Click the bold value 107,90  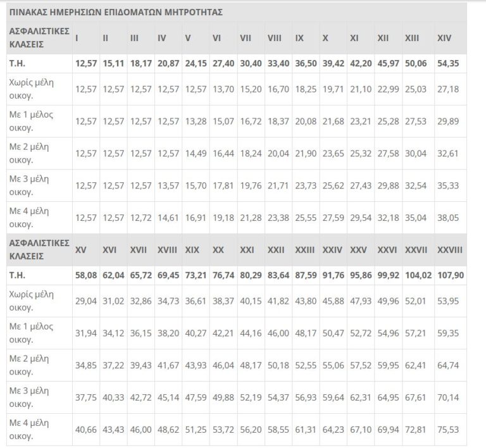point(450,276)
